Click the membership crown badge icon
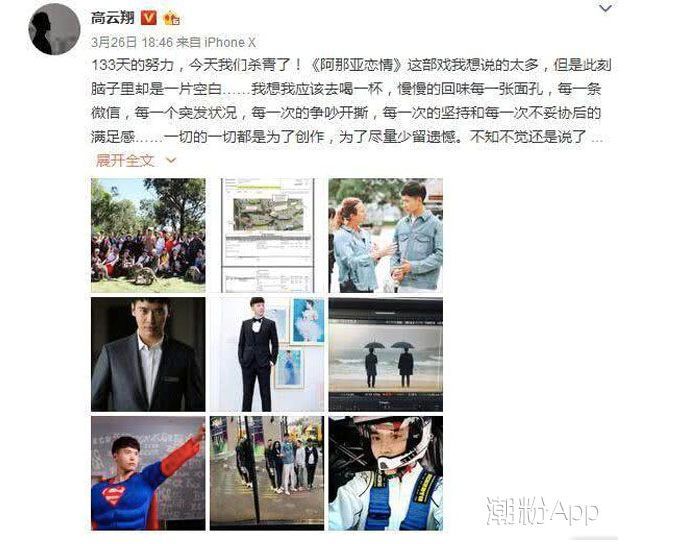 pyautogui.click(x=172, y=19)
